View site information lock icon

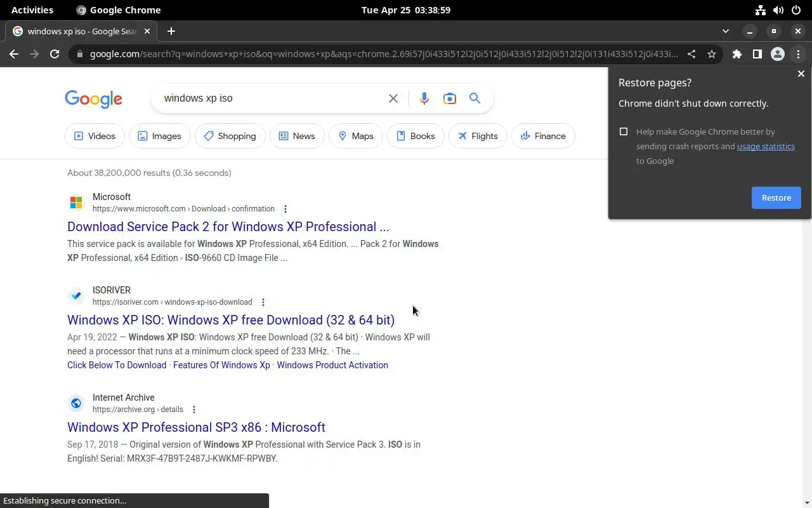[x=80, y=54]
